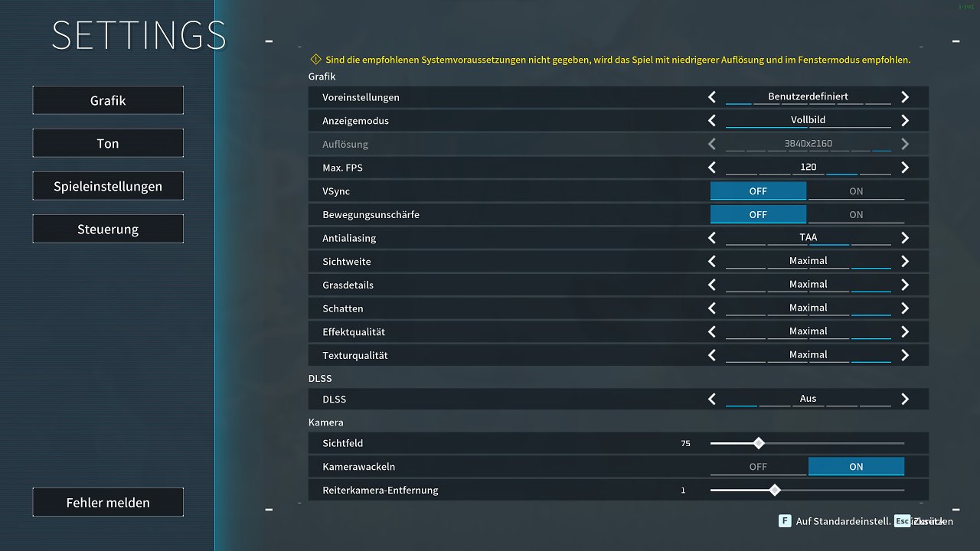This screenshot has width=980, height=551.
Task: Click right arrow for Schatten
Action: point(905,308)
